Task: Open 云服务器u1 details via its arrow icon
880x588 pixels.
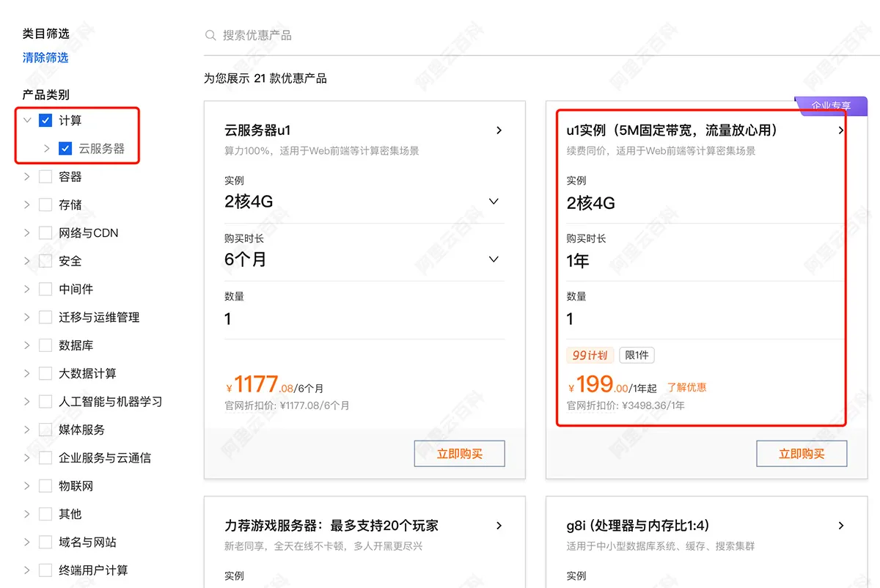Action: coord(499,130)
